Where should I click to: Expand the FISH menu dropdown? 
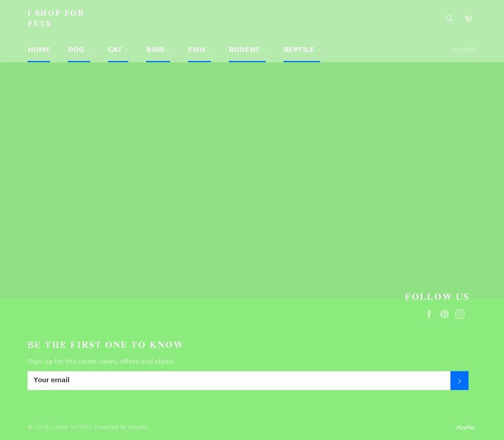click(x=199, y=50)
